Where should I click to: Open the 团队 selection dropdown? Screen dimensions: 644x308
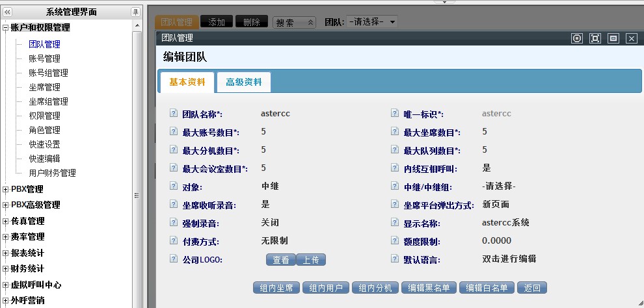pos(372,21)
